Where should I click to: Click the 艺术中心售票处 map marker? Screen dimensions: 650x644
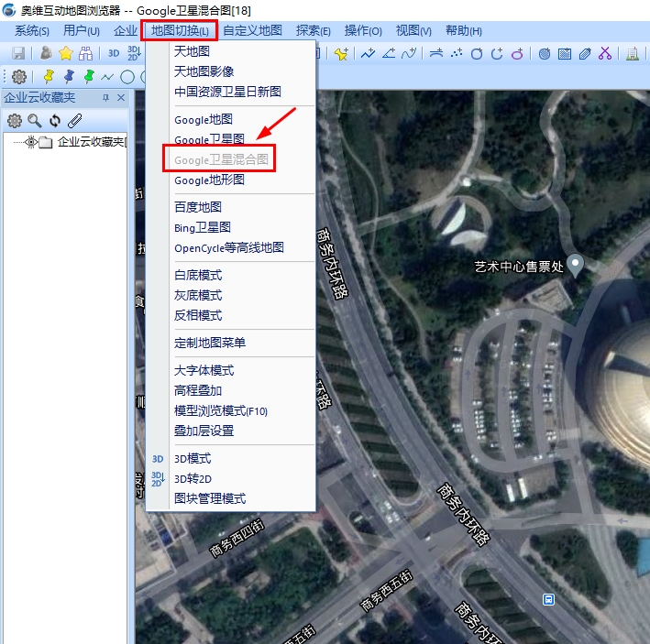(x=576, y=265)
